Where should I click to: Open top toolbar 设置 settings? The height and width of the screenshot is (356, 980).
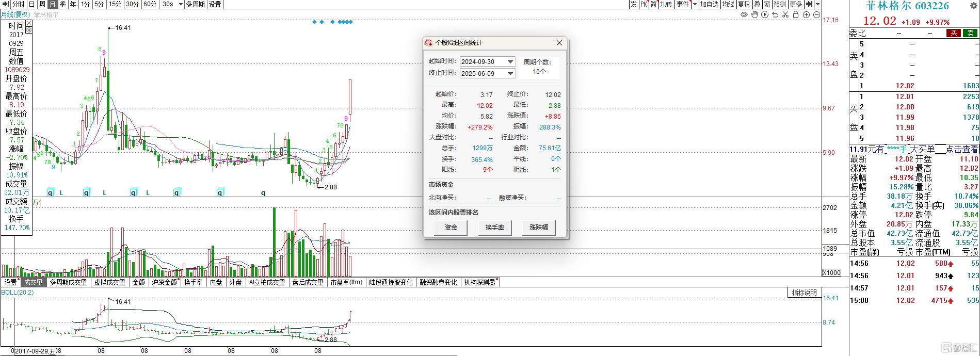coord(216,4)
